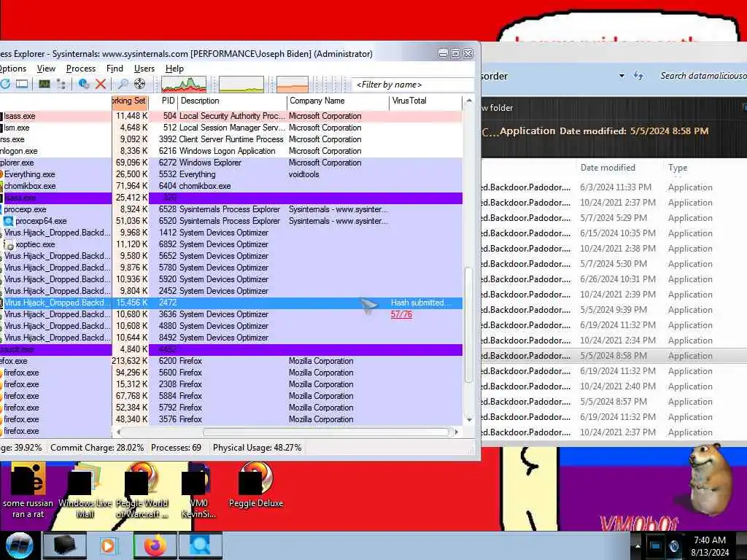Sort by the VirusTotal column header
747x560 pixels.
(x=425, y=101)
